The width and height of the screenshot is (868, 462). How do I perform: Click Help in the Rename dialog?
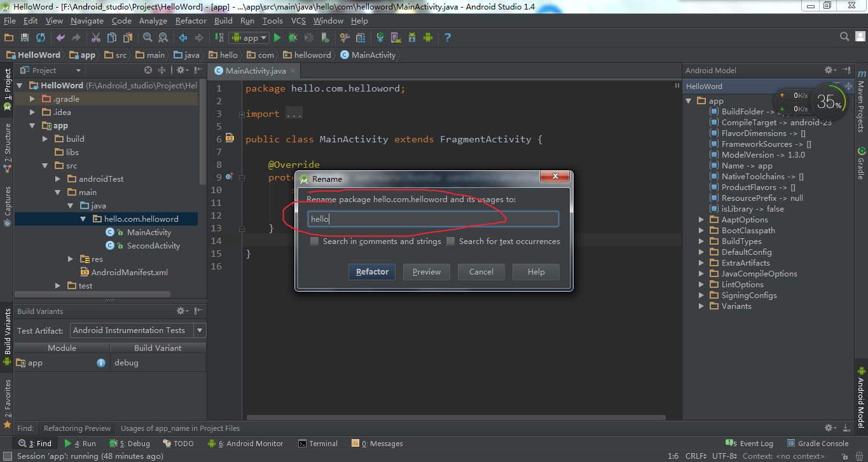click(x=536, y=272)
